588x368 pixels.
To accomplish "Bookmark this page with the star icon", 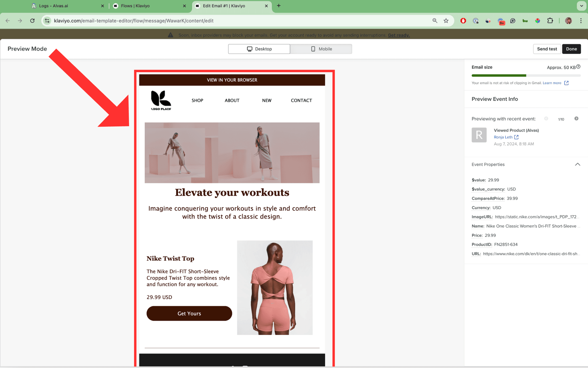I will [x=446, y=21].
